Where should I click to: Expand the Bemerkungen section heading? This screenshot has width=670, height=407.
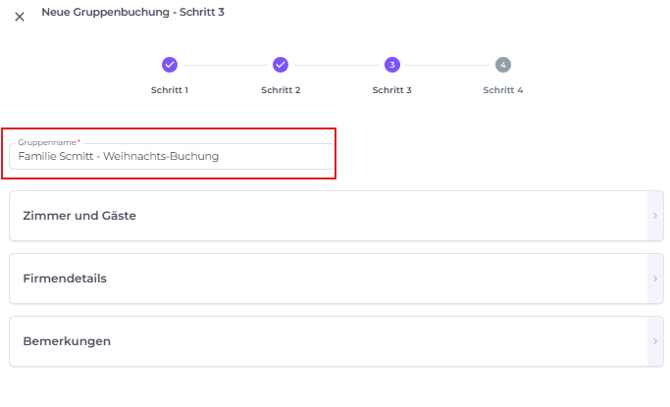click(x=67, y=342)
